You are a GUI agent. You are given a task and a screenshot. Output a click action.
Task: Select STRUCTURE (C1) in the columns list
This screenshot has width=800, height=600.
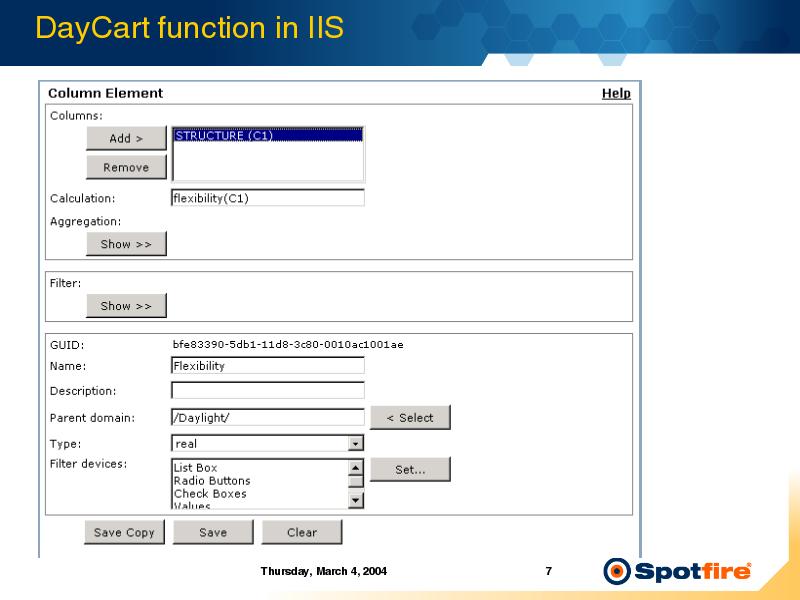pyautogui.click(x=268, y=135)
